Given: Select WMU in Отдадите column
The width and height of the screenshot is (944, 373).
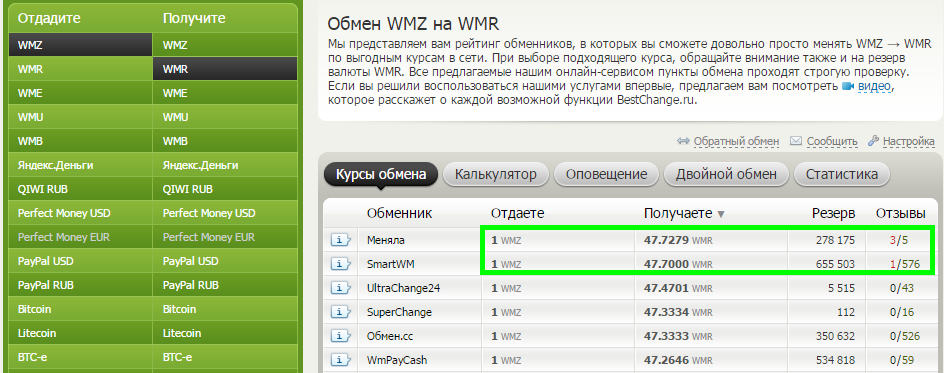Looking at the screenshot, I should [x=80, y=117].
